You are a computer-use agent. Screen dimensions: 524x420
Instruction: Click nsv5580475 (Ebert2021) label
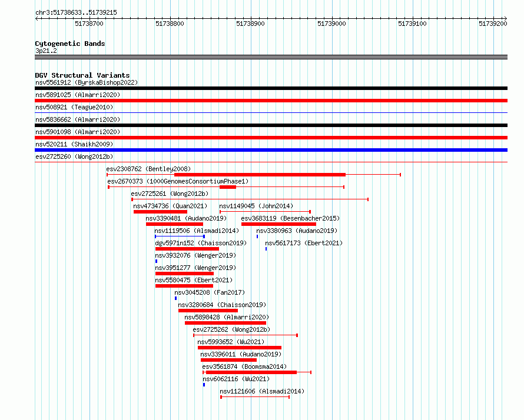194,280
